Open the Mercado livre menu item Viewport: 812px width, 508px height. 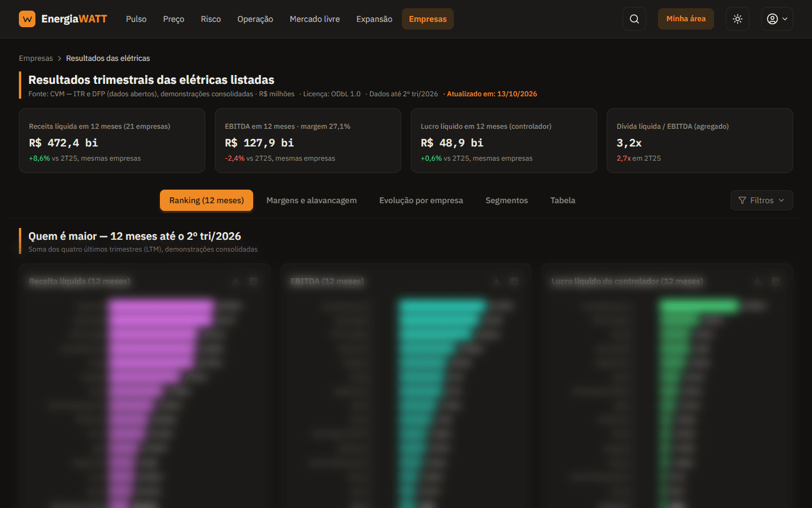coord(315,19)
